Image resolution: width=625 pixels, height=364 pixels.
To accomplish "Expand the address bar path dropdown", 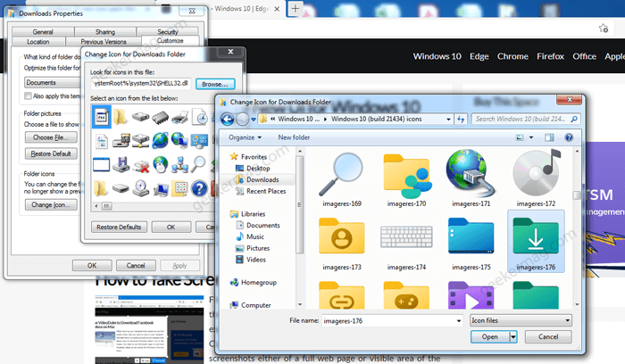I will (448, 119).
